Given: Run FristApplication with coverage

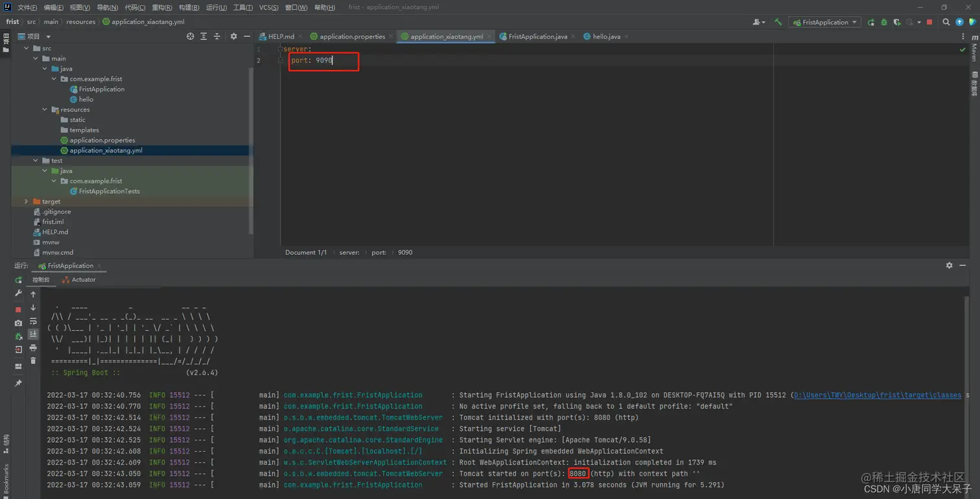Looking at the screenshot, I should (897, 22).
